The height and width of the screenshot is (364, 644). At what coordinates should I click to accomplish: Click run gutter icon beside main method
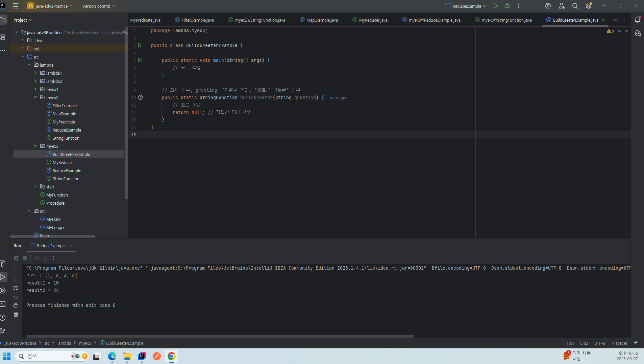tap(140, 60)
